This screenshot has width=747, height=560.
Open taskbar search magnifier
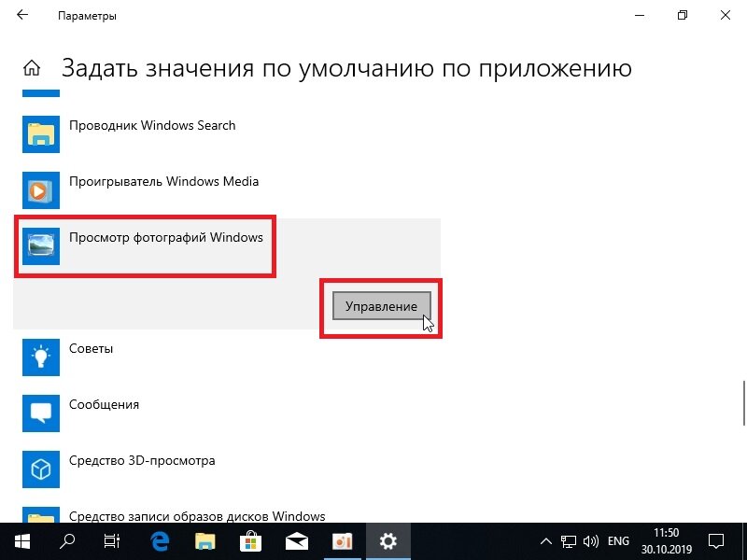coord(67,541)
